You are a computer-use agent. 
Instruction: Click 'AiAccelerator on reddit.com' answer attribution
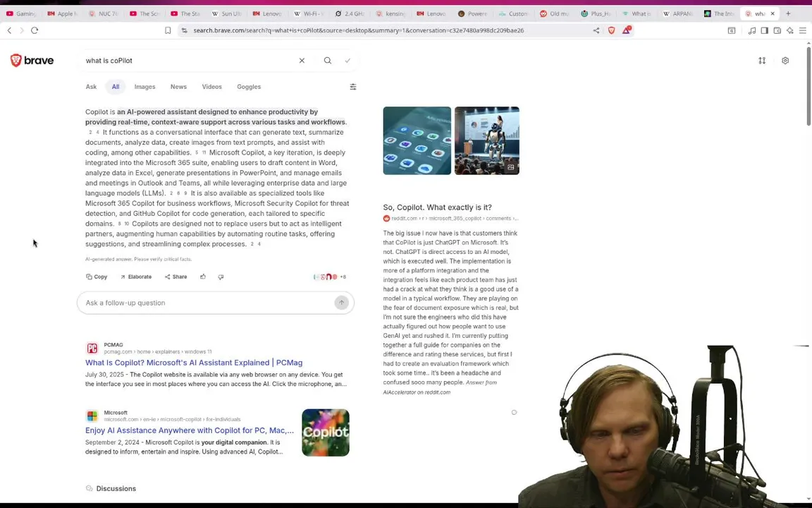click(x=417, y=392)
